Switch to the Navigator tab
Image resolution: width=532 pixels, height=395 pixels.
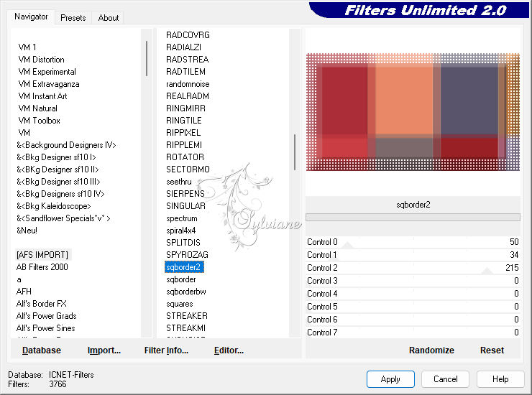31,17
